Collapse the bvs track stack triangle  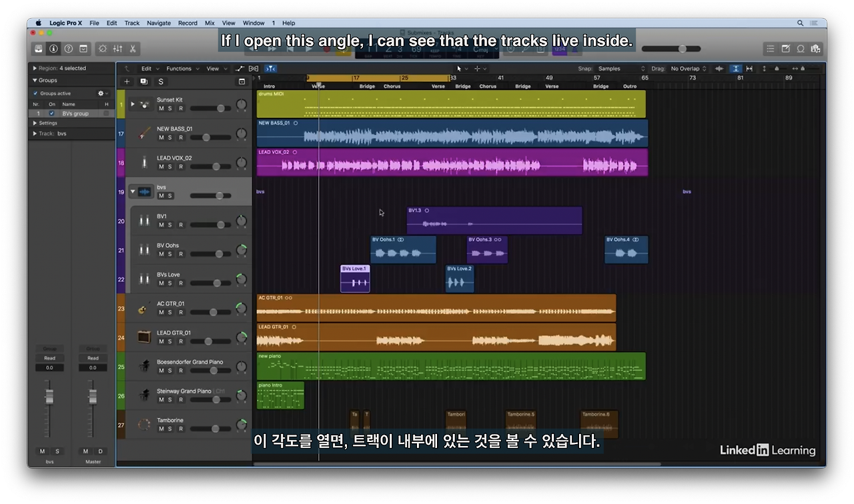[x=132, y=192]
